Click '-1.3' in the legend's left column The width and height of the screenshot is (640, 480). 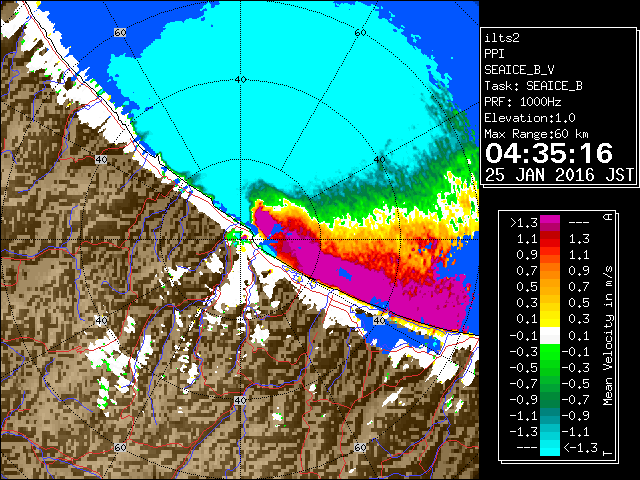point(524,431)
